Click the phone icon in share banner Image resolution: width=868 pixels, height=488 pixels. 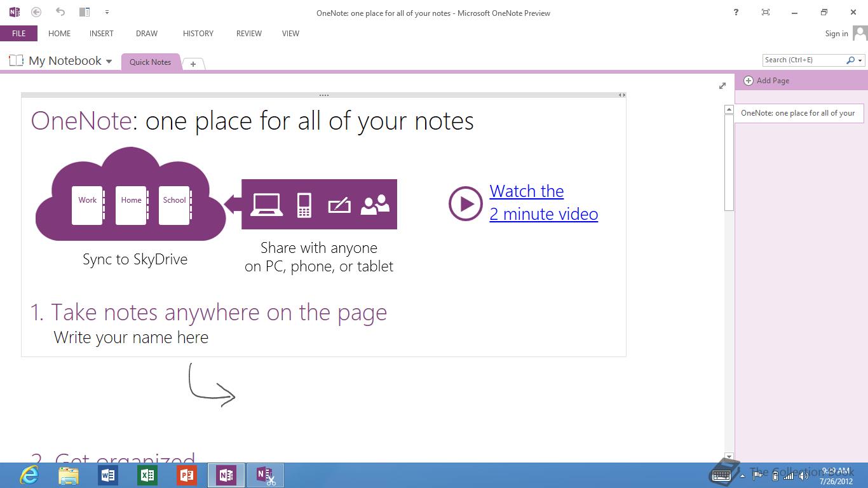coord(304,205)
